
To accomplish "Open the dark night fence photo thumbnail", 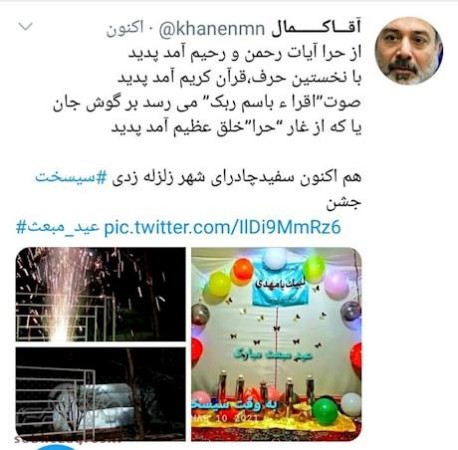I will pyautogui.click(x=101, y=394).
